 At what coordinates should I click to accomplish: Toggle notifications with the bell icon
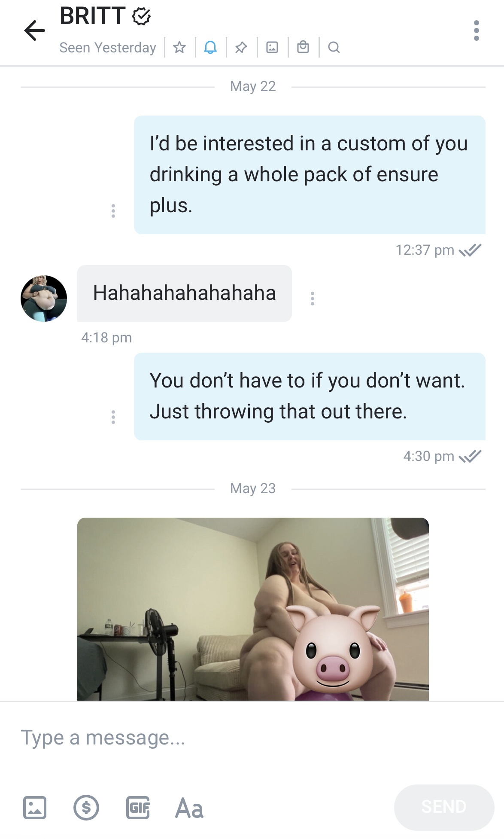click(x=210, y=47)
